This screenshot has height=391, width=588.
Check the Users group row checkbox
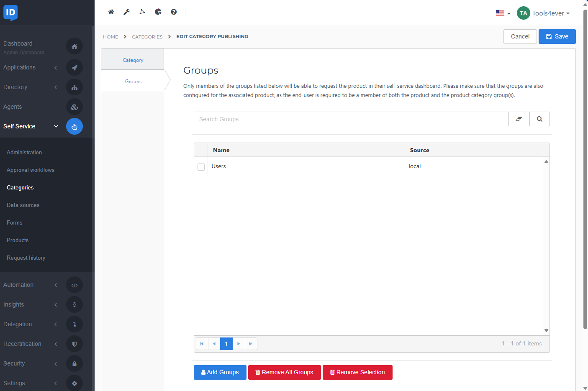click(201, 167)
